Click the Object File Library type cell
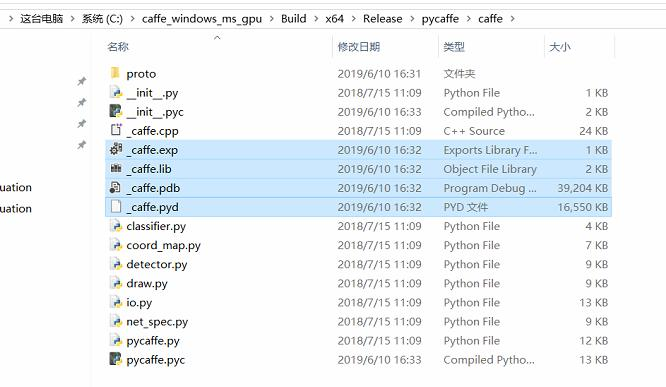Viewport: 666px width, 387px height. 490,169
